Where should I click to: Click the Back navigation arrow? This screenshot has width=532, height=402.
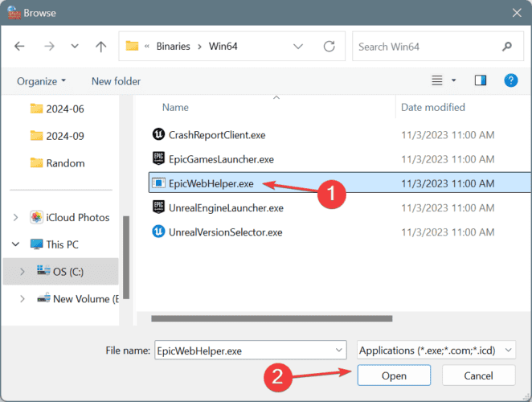tap(19, 47)
